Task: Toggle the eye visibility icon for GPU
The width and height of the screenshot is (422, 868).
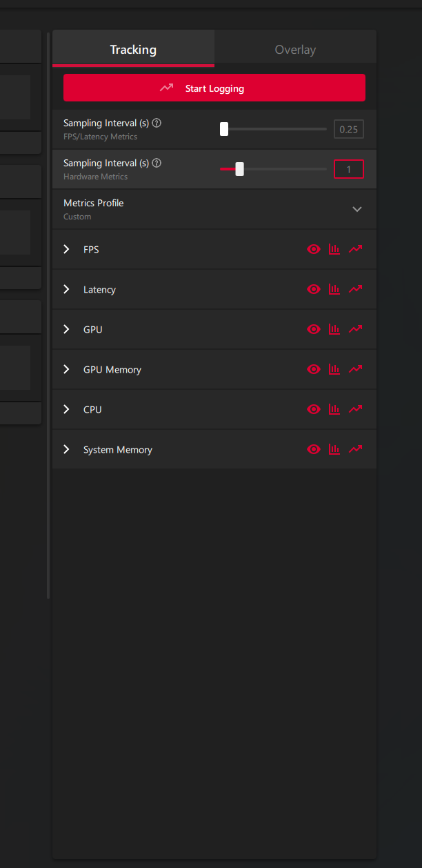Action: 314,329
